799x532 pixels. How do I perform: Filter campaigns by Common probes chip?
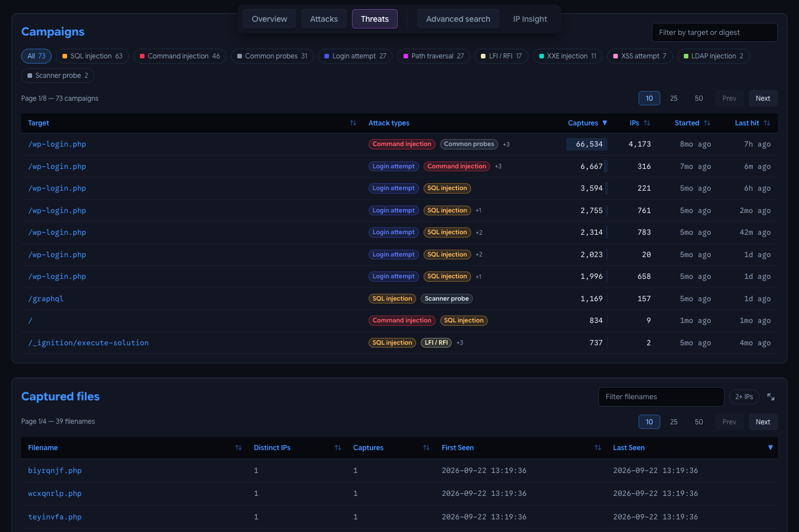pos(272,56)
